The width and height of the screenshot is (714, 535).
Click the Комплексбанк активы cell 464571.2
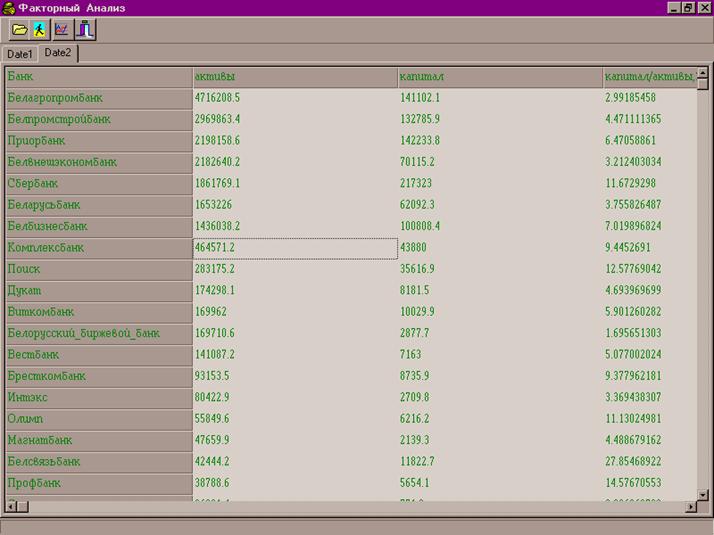[x=294, y=248]
